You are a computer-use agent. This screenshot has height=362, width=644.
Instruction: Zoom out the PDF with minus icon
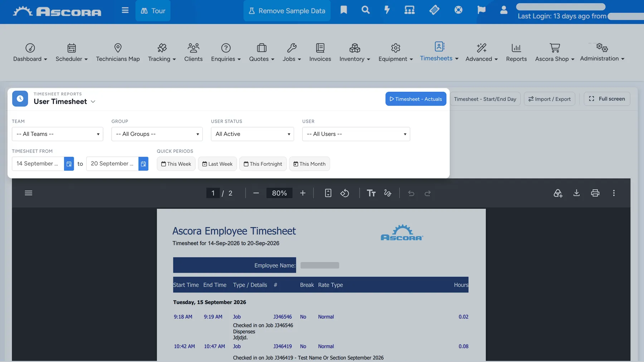[256, 193]
